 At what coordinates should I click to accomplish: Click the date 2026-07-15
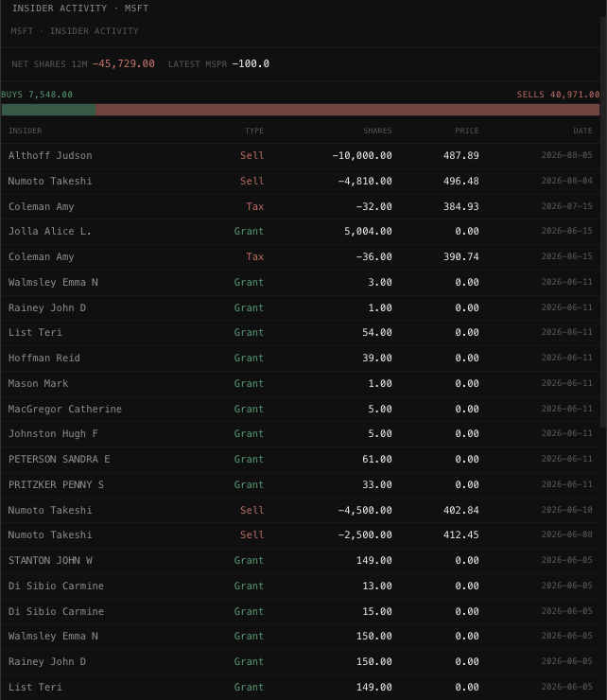pyautogui.click(x=567, y=206)
